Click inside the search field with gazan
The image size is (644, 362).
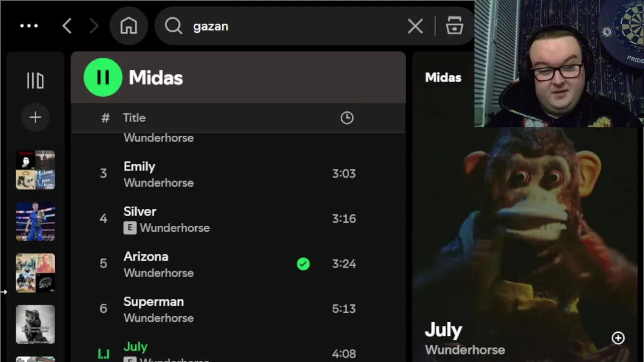pos(297,26)
